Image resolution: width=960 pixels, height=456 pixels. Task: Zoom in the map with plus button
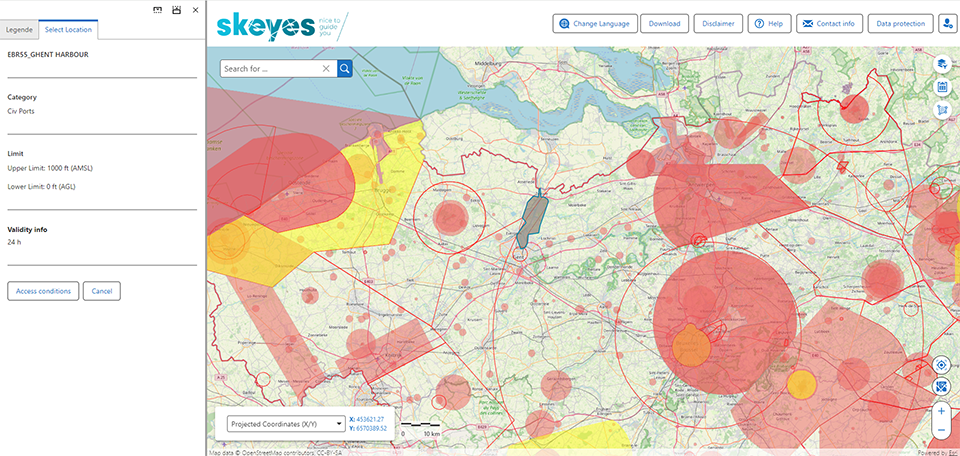point(941,411)
